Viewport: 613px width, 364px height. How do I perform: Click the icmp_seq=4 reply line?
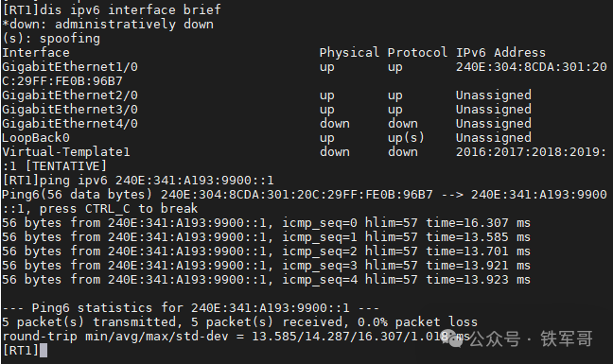pos(266,280)
